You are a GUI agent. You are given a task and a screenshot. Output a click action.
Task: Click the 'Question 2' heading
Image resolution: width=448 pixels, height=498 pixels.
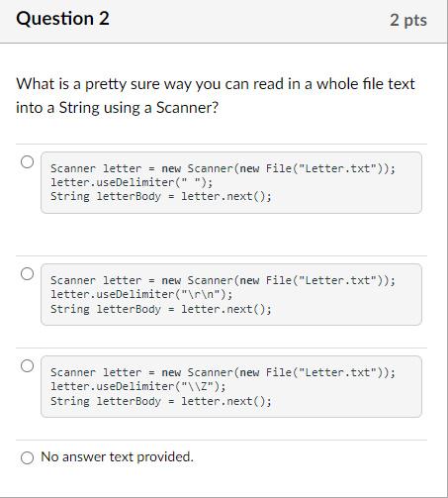[x=62, y=19]
